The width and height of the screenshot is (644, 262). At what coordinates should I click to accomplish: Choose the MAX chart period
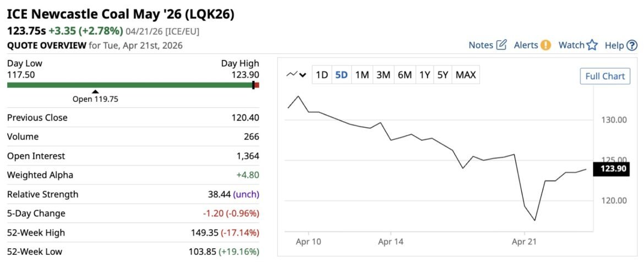click(466, 75)
